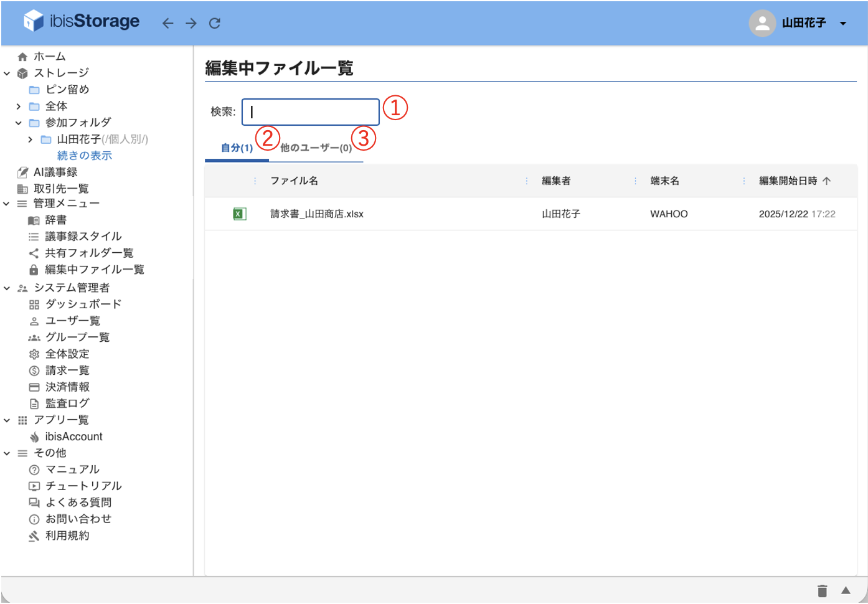Open the 取引先一覧 sidebar icon
The image size is (868, 604).
coord(23,188)
